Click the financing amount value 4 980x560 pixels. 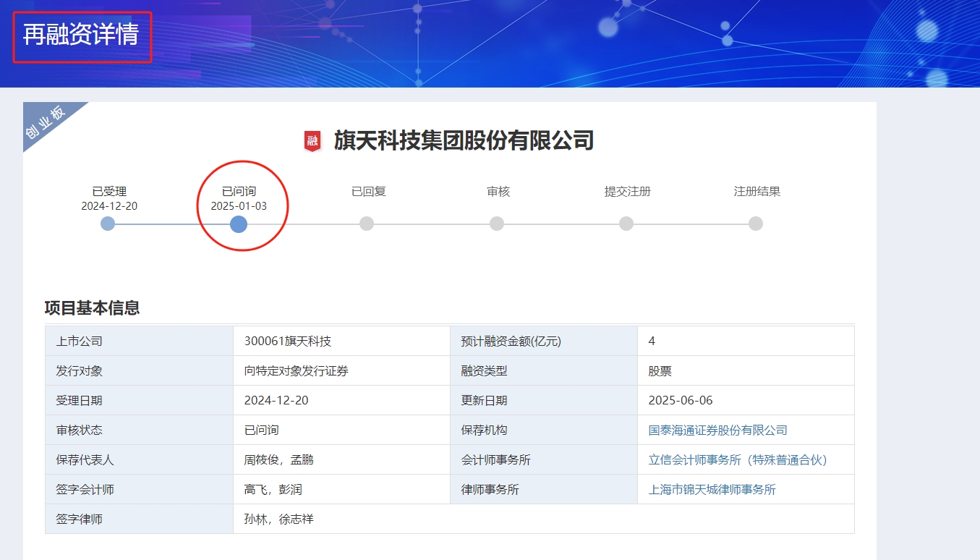click(652, 341)
